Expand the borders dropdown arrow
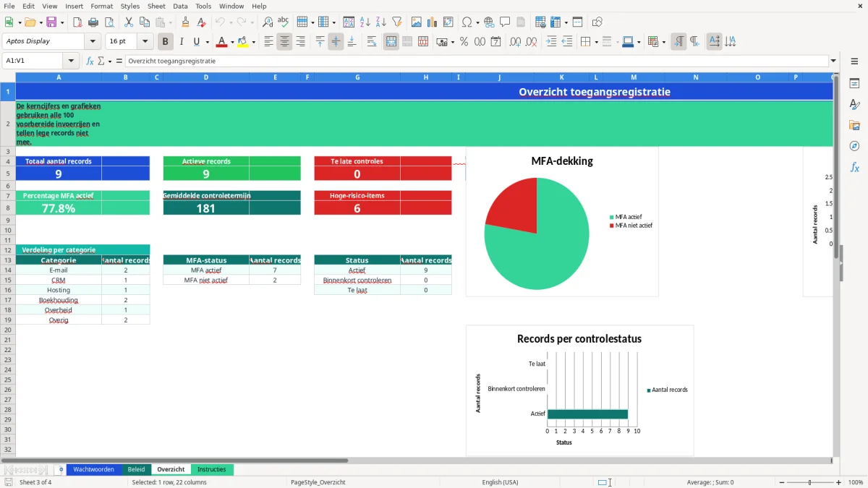The image size is (868, 488). coord(597,42)
